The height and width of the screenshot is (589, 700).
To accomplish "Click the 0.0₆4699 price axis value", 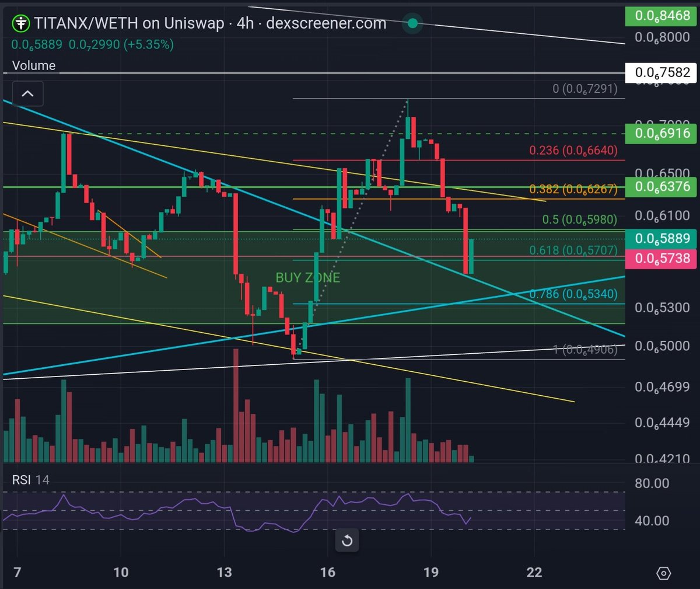I will (662, 386).
